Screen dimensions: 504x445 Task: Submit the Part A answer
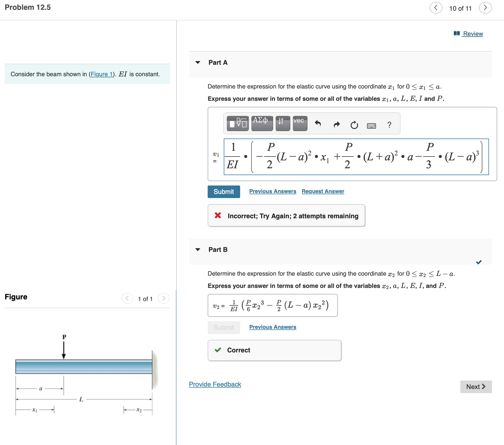[x=223, y=191]
